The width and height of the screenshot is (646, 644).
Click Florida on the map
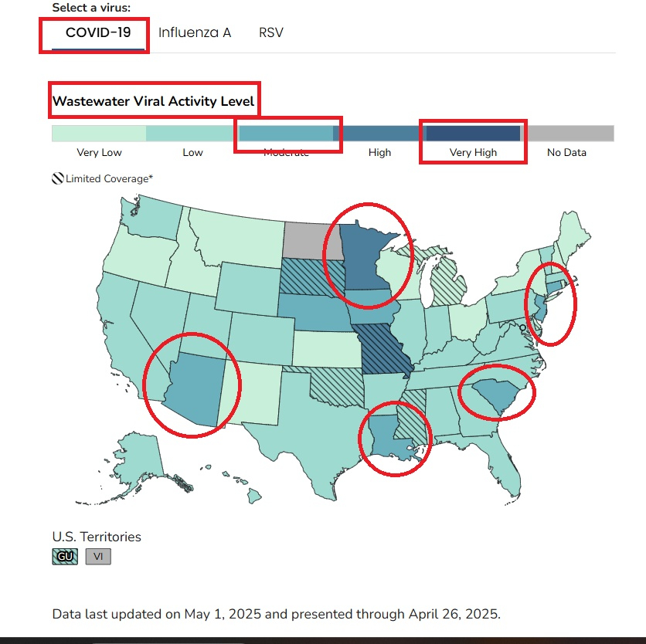point(501,459)
